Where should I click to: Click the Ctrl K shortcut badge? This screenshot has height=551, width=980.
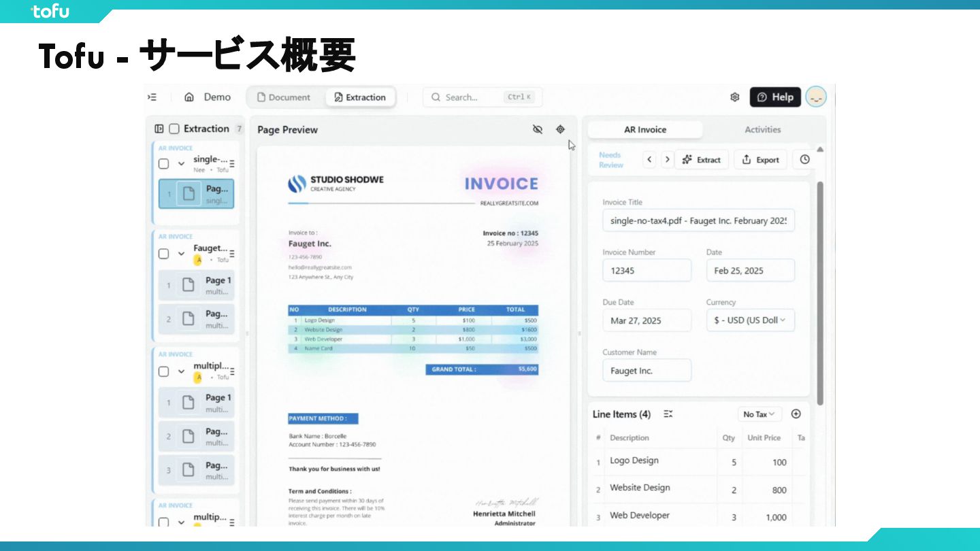click(519, 97)
